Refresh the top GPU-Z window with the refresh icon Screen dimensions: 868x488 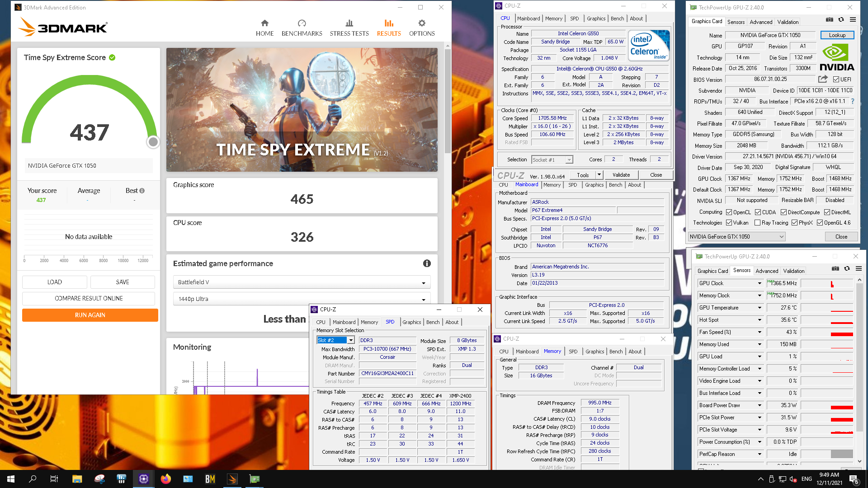[x=841, y=19]
